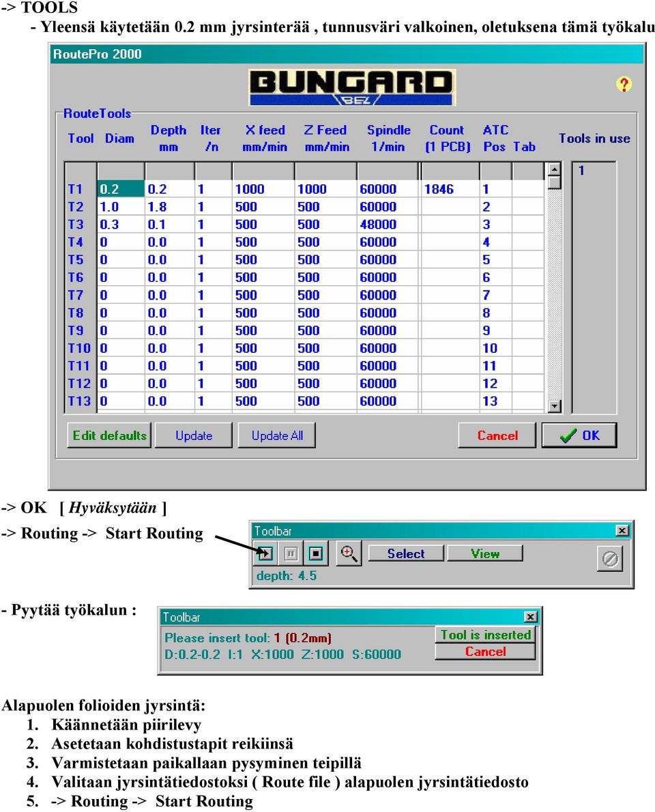
Task: Select T7 spindle cell 60000
Action: click(x=388, y=295)
